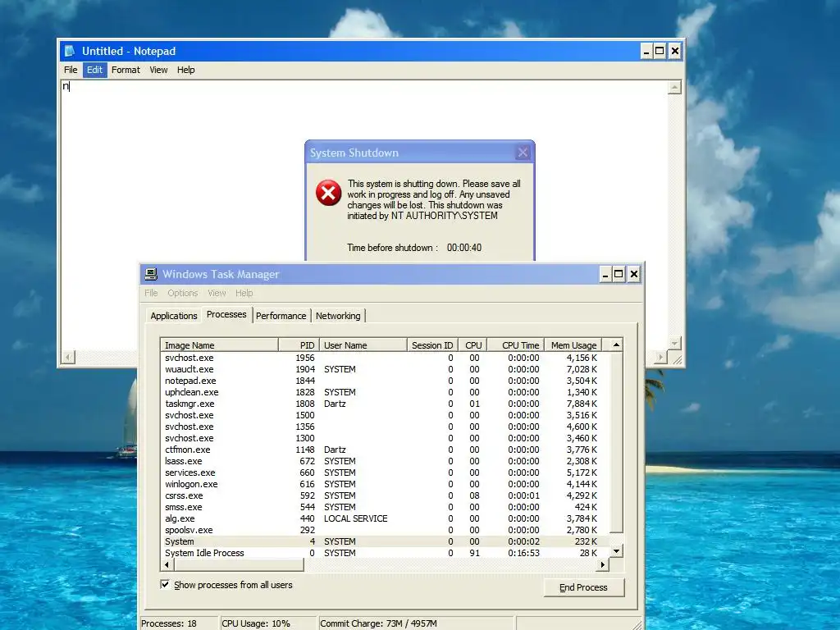The width and height of the screenshot is (840, 630).
Task: Minimize the Notepad window
Action: [646, 51]
